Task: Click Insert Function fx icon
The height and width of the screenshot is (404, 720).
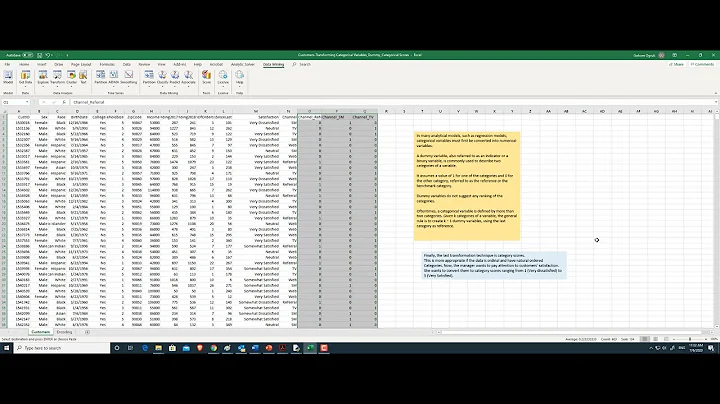Action: point(64,102)
